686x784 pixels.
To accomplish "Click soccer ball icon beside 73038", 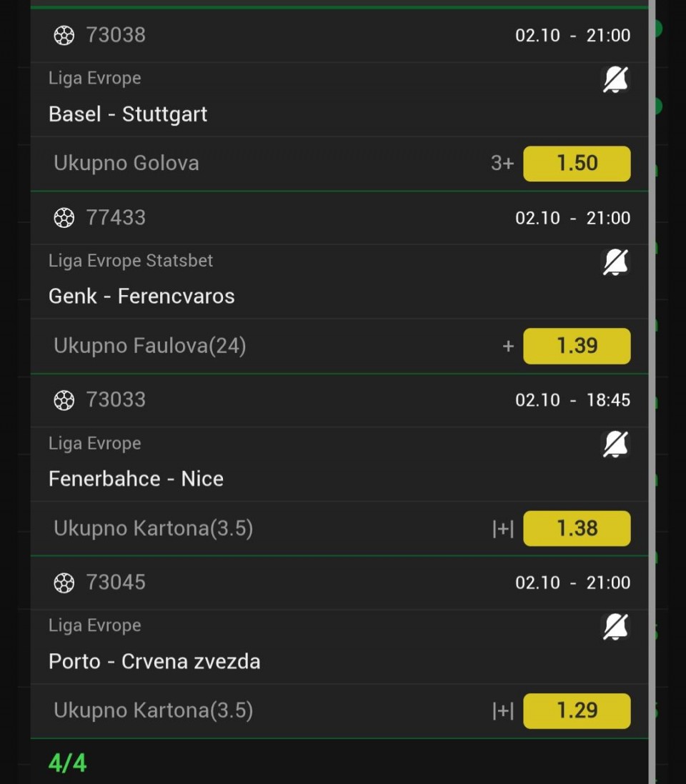I will click(x=64, y=35).
